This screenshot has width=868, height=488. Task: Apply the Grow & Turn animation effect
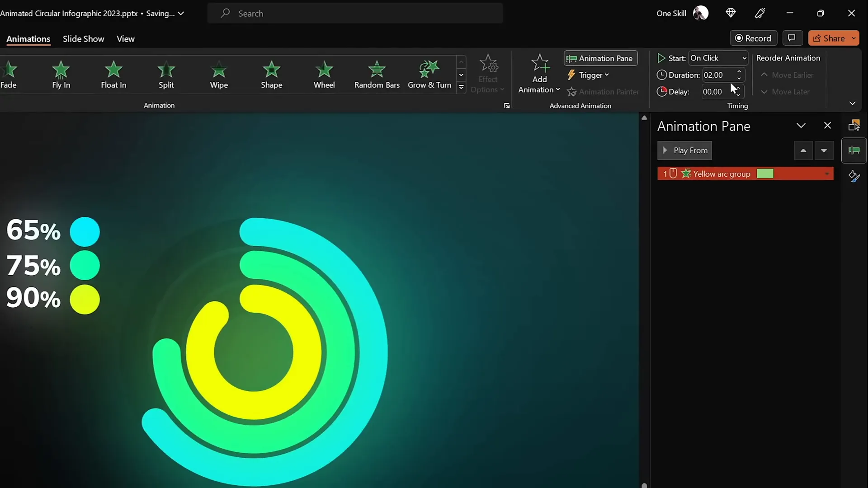click(429, 75)
